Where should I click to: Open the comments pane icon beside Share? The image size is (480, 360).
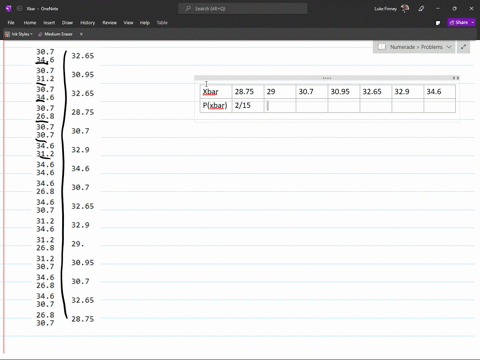pyautogui.click(x=438, y=23)
